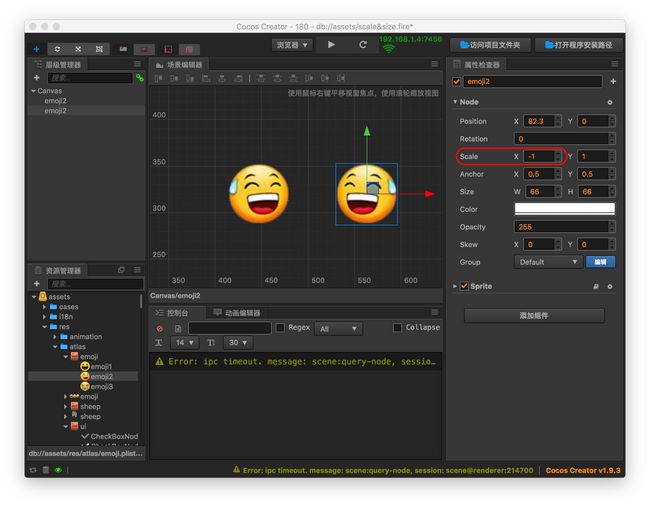Screen dimensions: 650x507
Task: Disable the Sprite component checkbox
Action: (x=464, y=286)
